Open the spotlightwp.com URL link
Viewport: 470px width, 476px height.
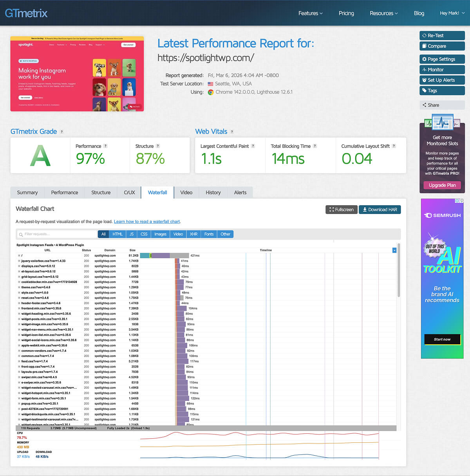tap(206, 58)
